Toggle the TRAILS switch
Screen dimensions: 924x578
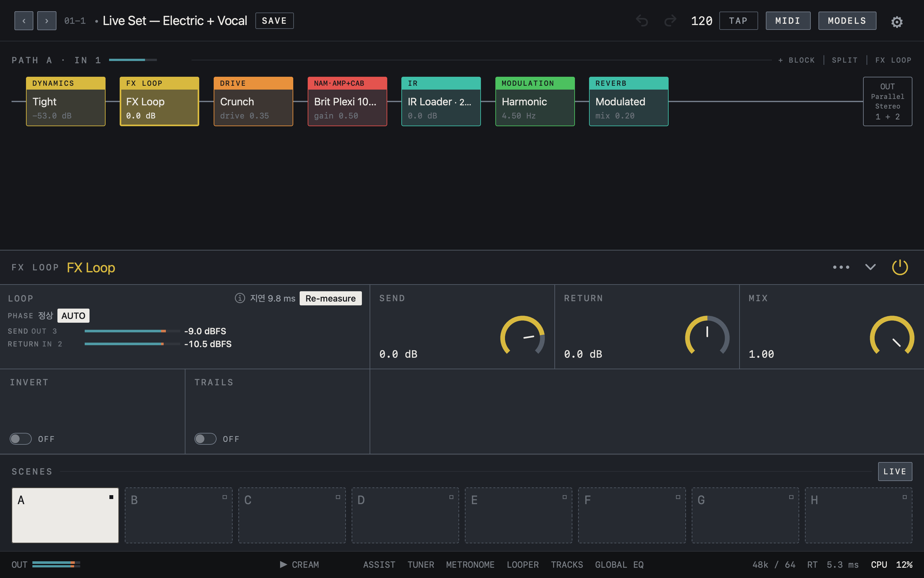pyautogui.click(x=205, y=439)
